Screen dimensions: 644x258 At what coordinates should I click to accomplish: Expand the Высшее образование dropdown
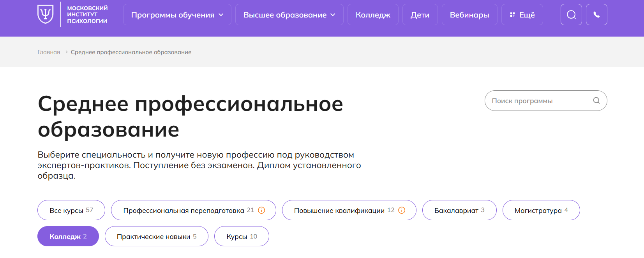pos(289,15)
